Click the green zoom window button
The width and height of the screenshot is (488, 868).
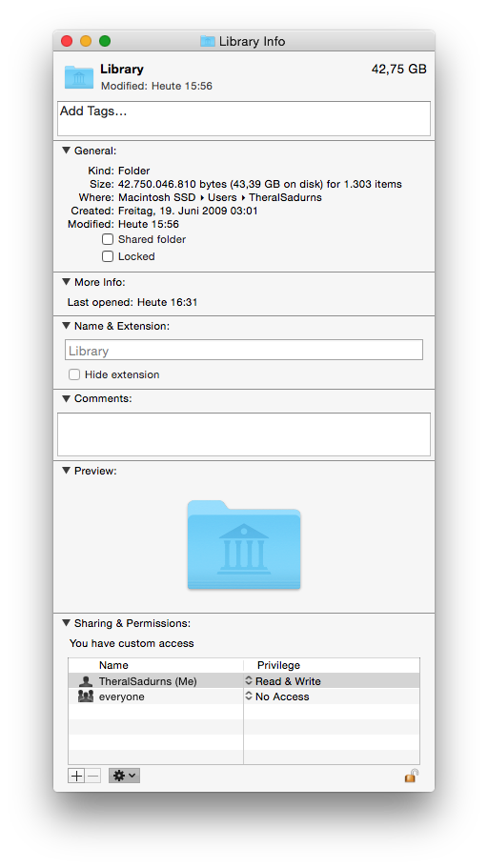pos(105,41)
